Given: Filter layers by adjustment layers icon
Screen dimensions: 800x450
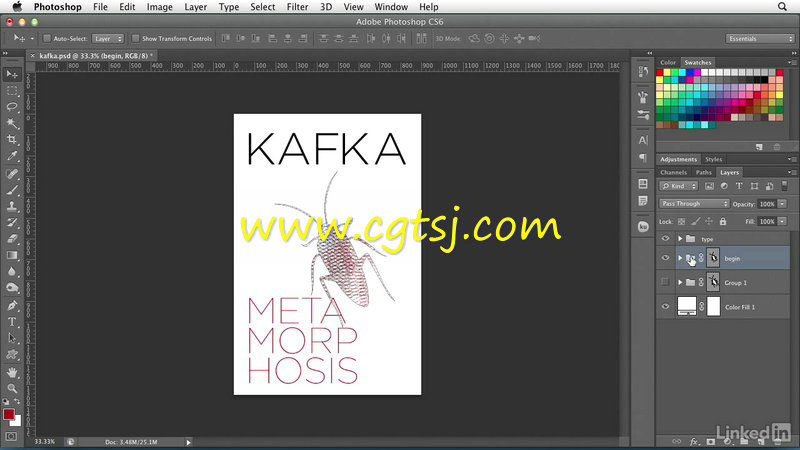Looking at the screenshot, I should [724, 186].
